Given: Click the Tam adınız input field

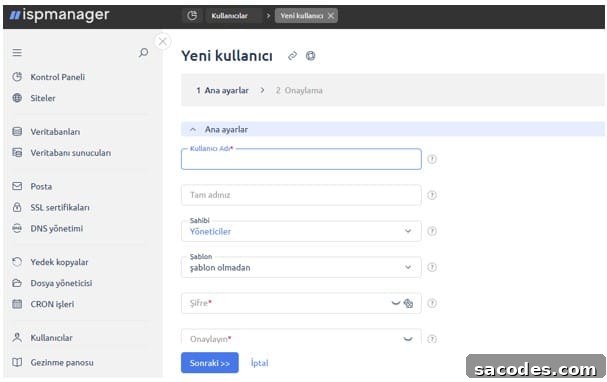Looking at the screenshot, I should 301,195.
